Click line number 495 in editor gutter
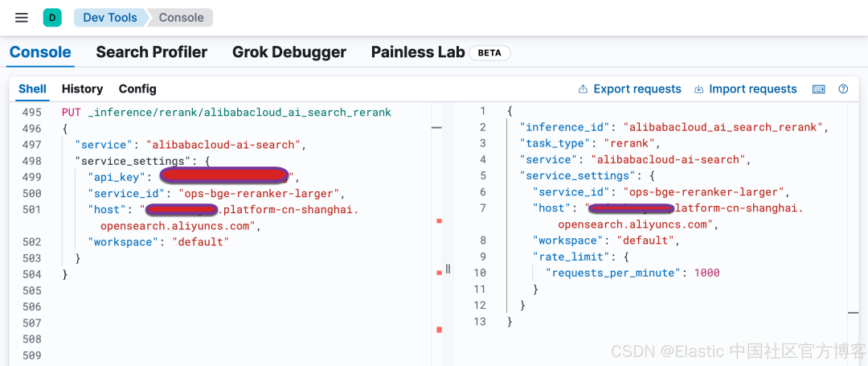This screenshot has height=366, width=868. pyautogui.click(x=31, y=113)
